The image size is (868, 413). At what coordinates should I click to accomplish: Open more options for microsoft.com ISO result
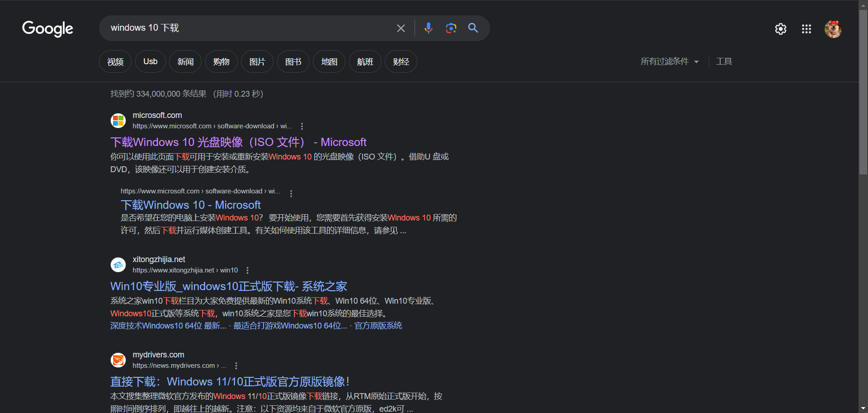pos(302,127)
